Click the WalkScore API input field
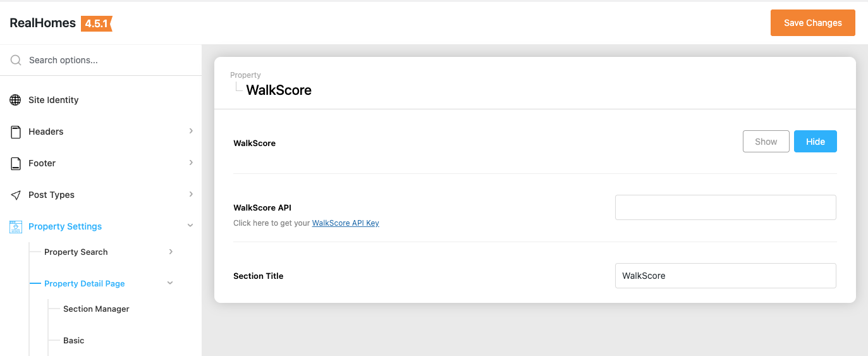This screenshot has width=868, height=356. click(x=725, y=207)
